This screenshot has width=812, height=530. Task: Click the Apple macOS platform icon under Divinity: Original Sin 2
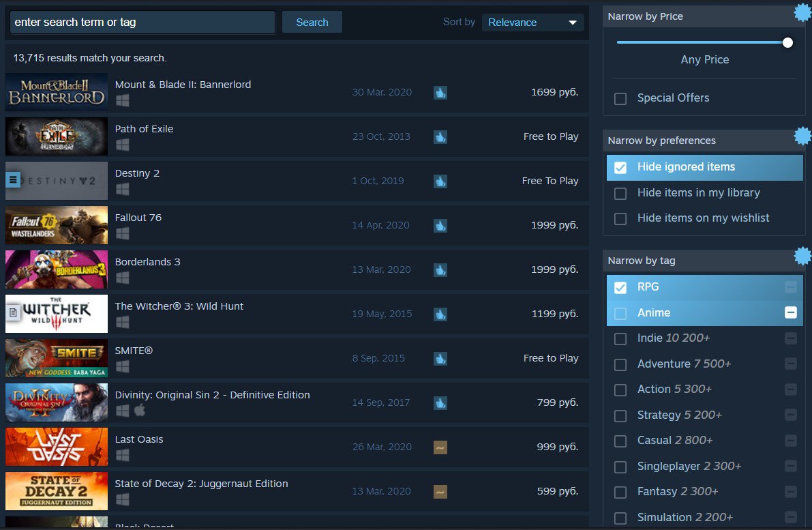(x=140, y=411)
